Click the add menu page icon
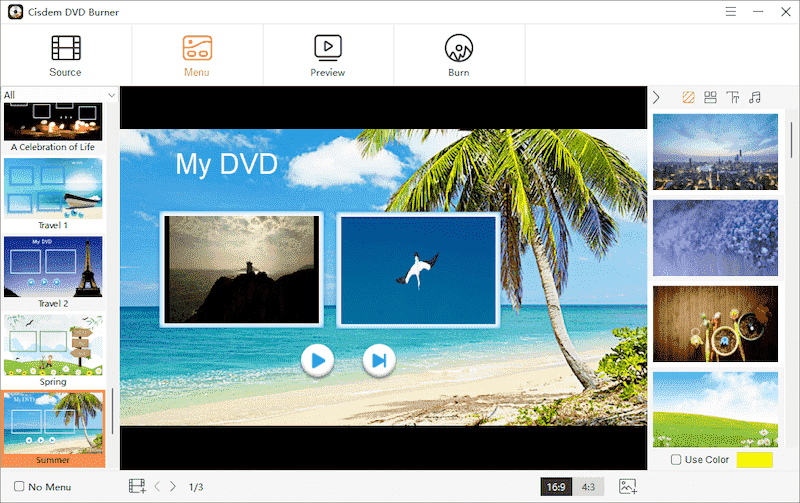Viewport: 800px width, 503px height. [x=137, y=487]
